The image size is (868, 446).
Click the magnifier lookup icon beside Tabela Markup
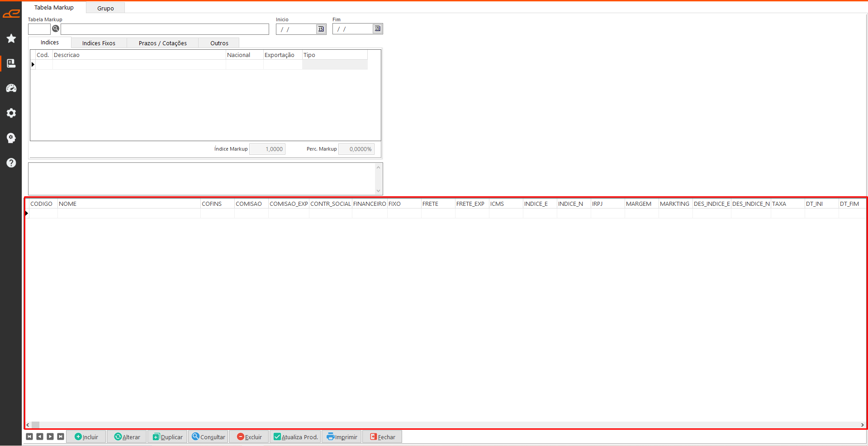click(56, 29)
